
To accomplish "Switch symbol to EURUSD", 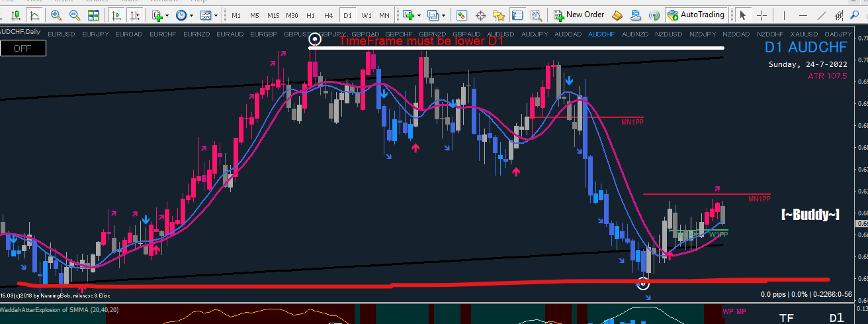I will click(x=62, y=33).
